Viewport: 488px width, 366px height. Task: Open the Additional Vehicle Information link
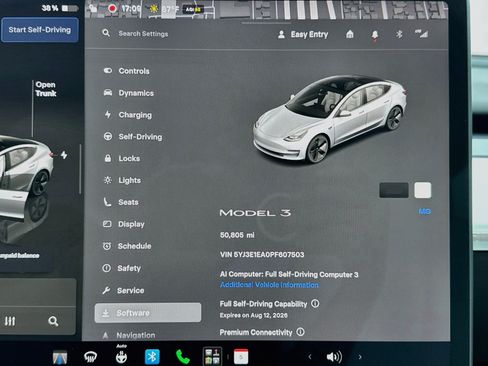[x=269, y=285]
